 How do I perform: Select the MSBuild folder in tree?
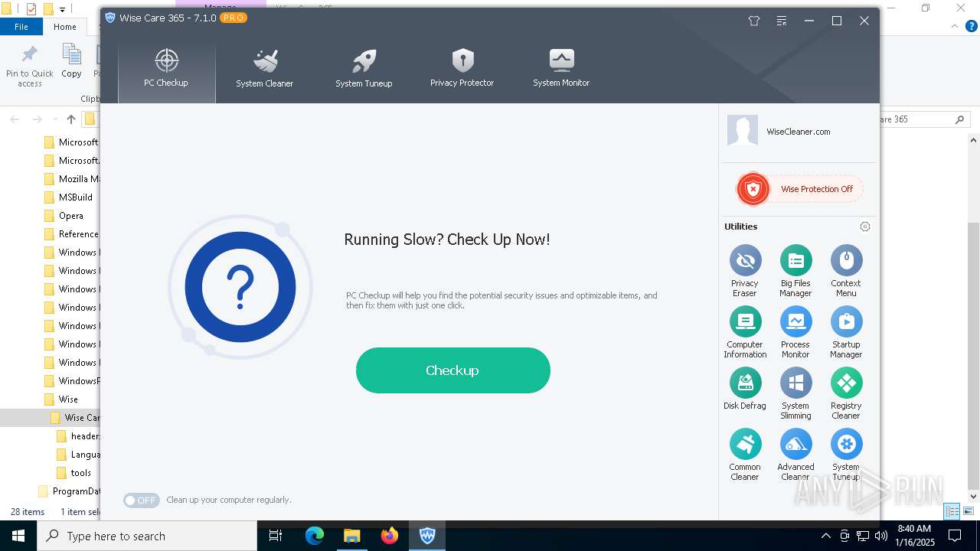pyautogui.click(x=75, y=197)
